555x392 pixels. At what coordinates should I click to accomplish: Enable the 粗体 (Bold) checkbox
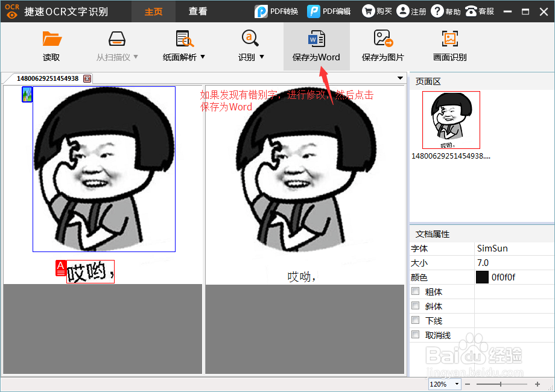point(415,291)
